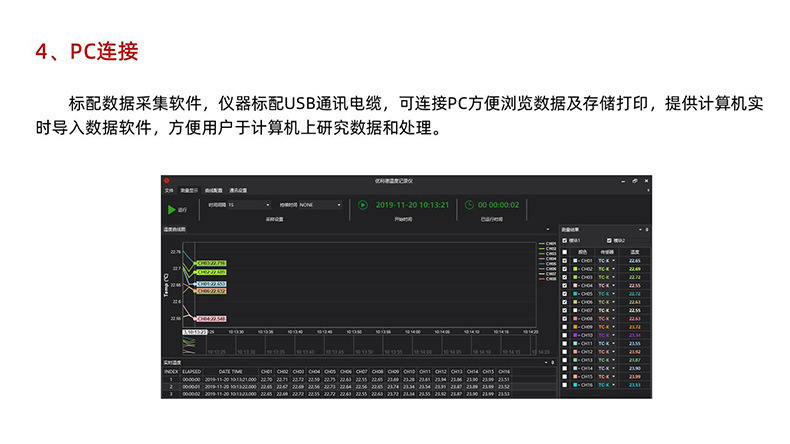The height and width of the screenshot is (444, 790).
Task: Select data table row with index 2
Action: [359, 387]
